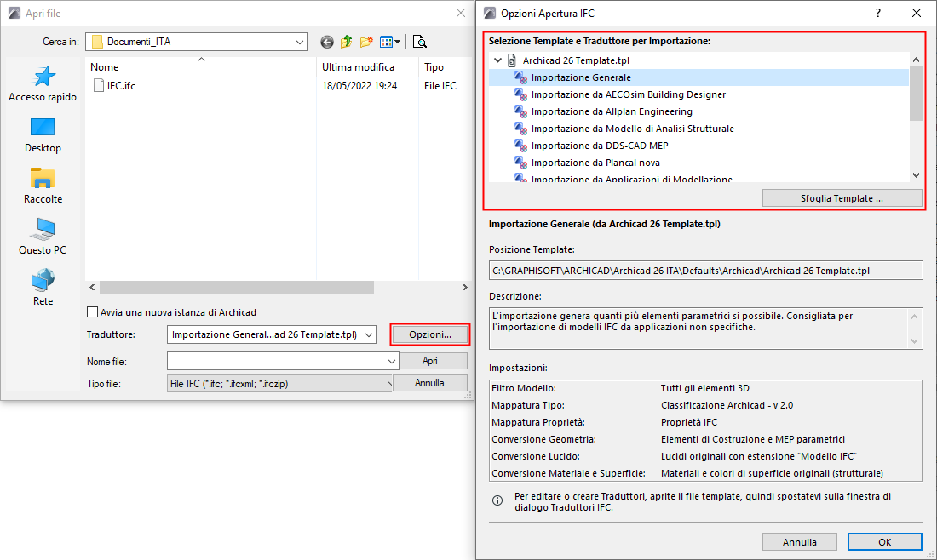The image size is (937, 560).
Task: Click the Filtro Modello settings row
Action: pos(706,388)
